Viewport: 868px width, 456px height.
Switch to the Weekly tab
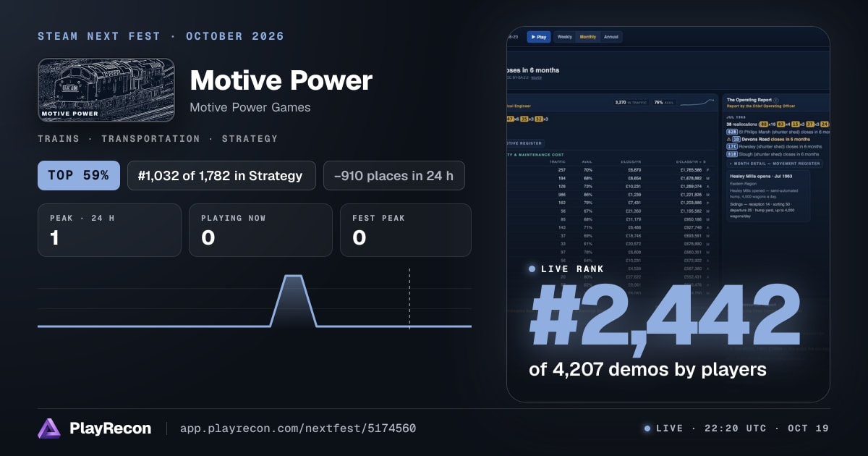click(564, 36)
